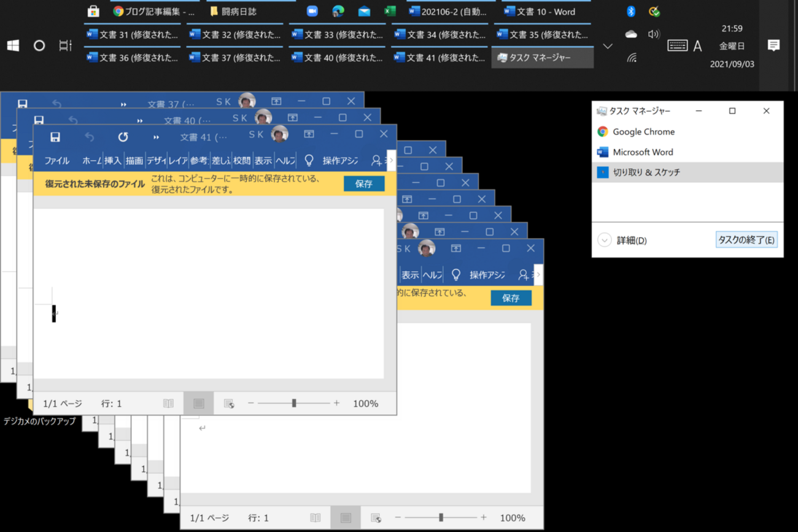Open Ribbon Display Options in 文書 40
The height and width of the screenshot is (532, 798).
click(292, 117)
